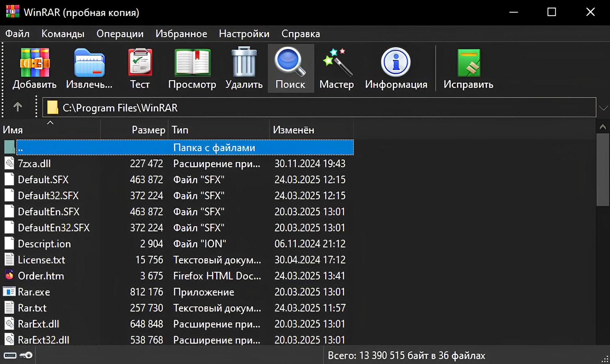This screenshot has width=610, height=364.
Task: Sort files by Размер column header
Action: 134,129
